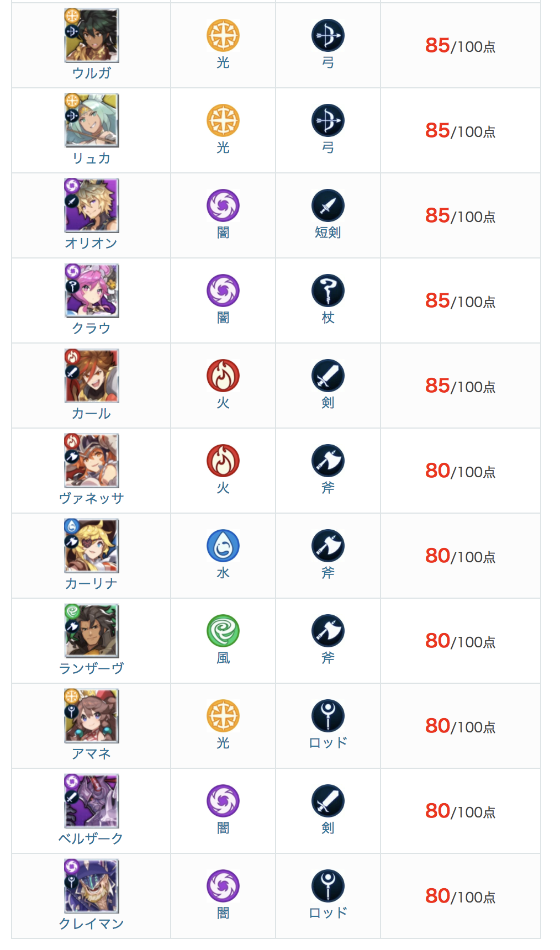Click the axe weapon icon for ヴァネッサ

click(328, 461)
